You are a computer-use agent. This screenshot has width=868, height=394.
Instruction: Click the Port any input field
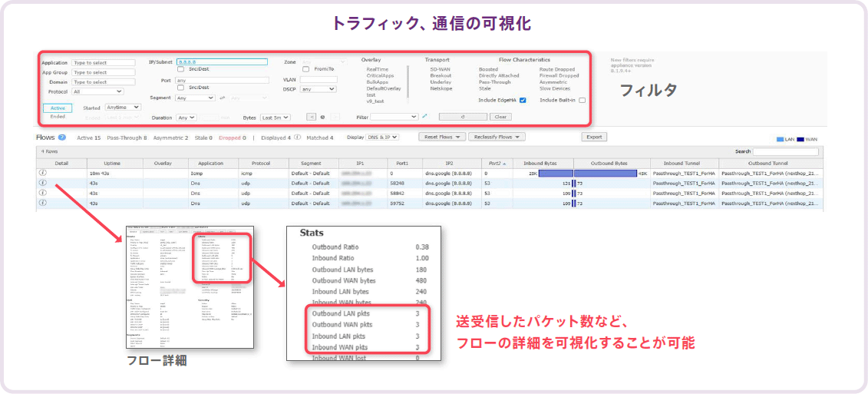222,81
